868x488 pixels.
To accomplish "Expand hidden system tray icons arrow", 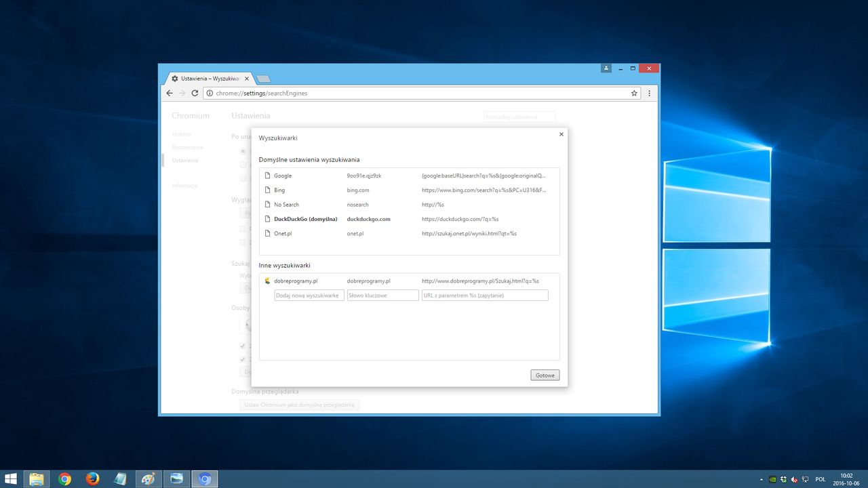I will 761,479.
